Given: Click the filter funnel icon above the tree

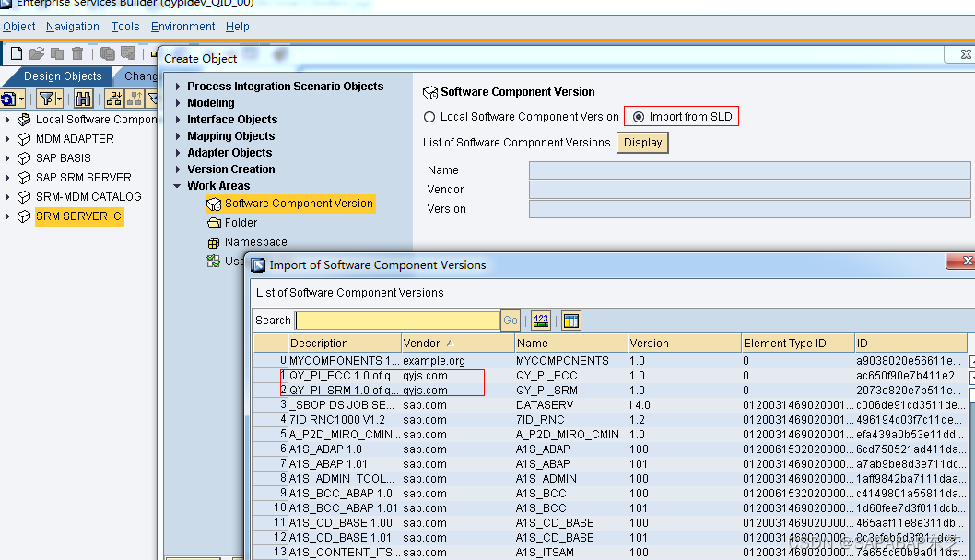Looking at the screenshot, I should (47, 98).
